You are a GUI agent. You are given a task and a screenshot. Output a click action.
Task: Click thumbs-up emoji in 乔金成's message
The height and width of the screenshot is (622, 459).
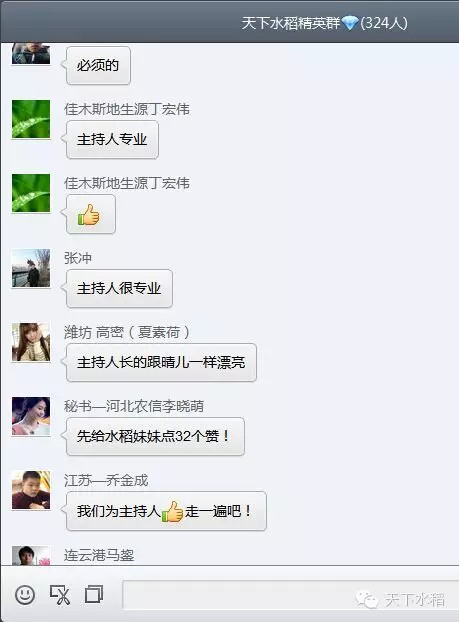pos(172,511)
